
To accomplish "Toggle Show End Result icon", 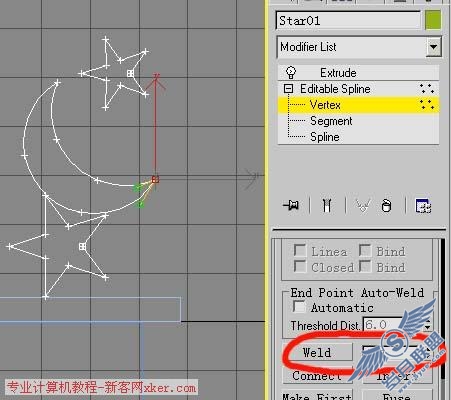I will coord(327,205).
